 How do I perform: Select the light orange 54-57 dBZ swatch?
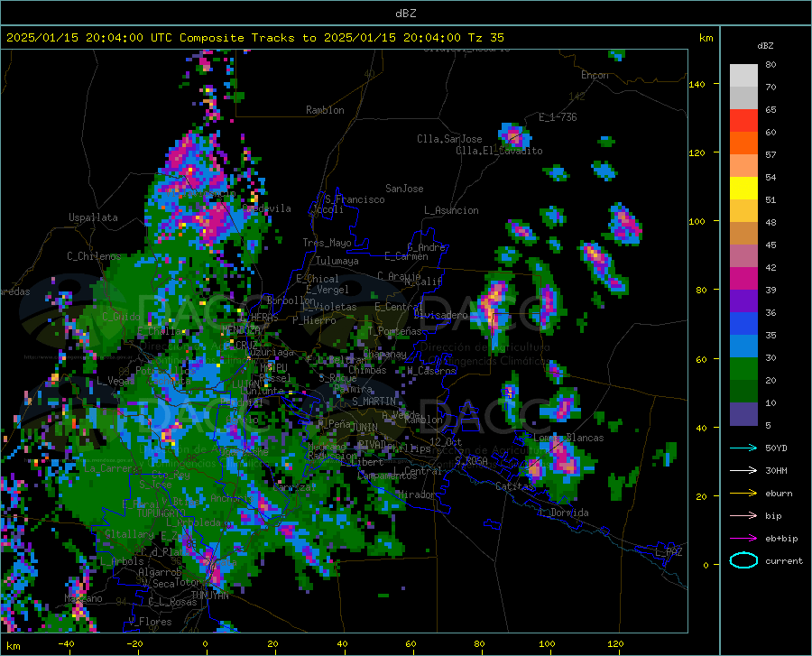(743, 166)
